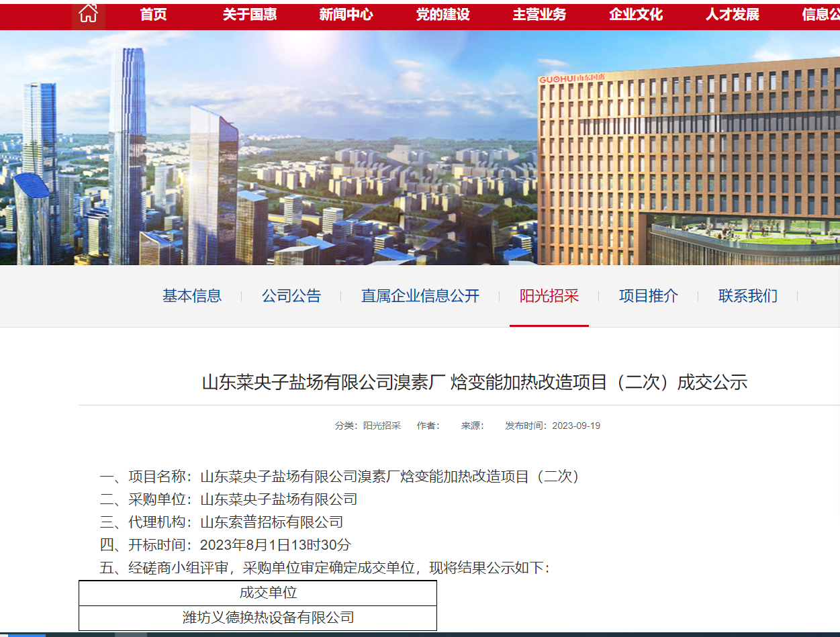Switch to the 公司公告 tab
This screenshot has height=637, width=840.
tap(291, 296)
